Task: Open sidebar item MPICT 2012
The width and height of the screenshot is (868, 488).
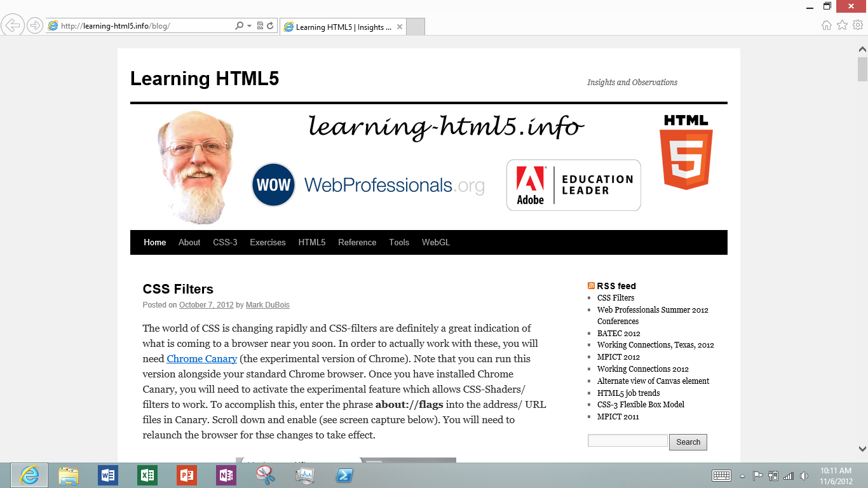Action: pyautogui.click(x=618, y=357)
